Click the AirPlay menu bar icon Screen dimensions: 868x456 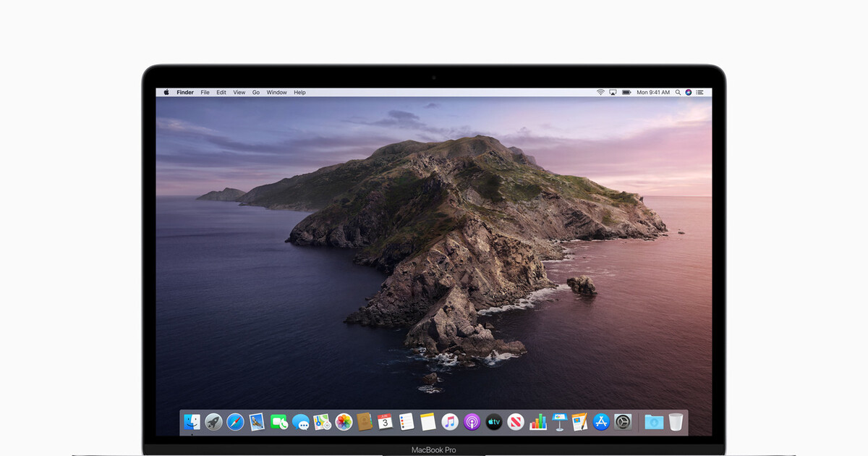[x=612, y=93]
